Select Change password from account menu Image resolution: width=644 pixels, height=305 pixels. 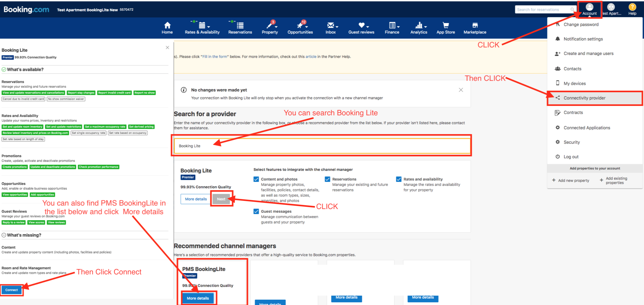coord(581,24)
